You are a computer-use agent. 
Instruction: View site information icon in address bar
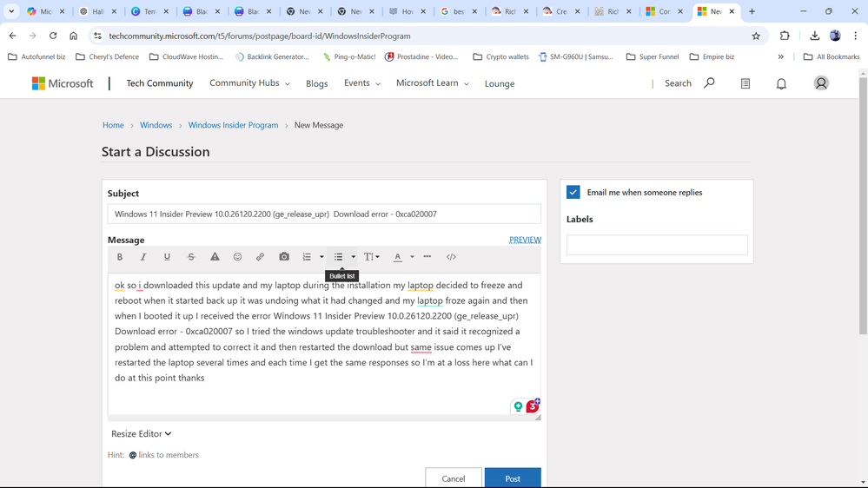pyautogui.click(x=97, y=36)
